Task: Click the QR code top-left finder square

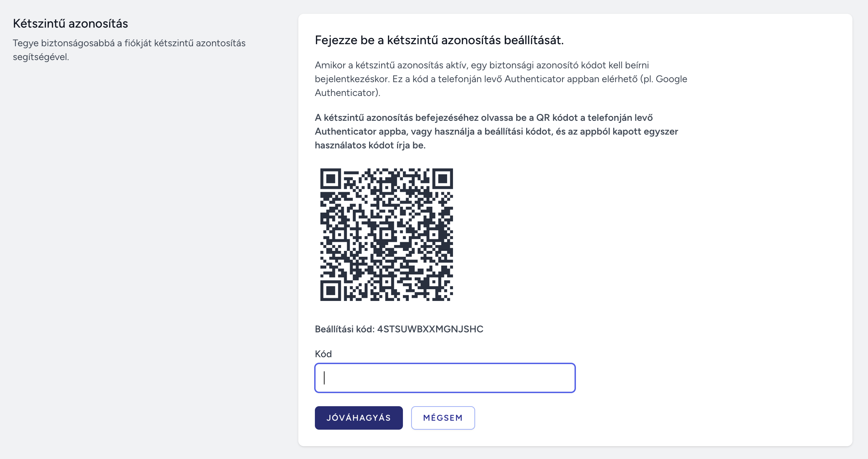Action: click(331, 179)
